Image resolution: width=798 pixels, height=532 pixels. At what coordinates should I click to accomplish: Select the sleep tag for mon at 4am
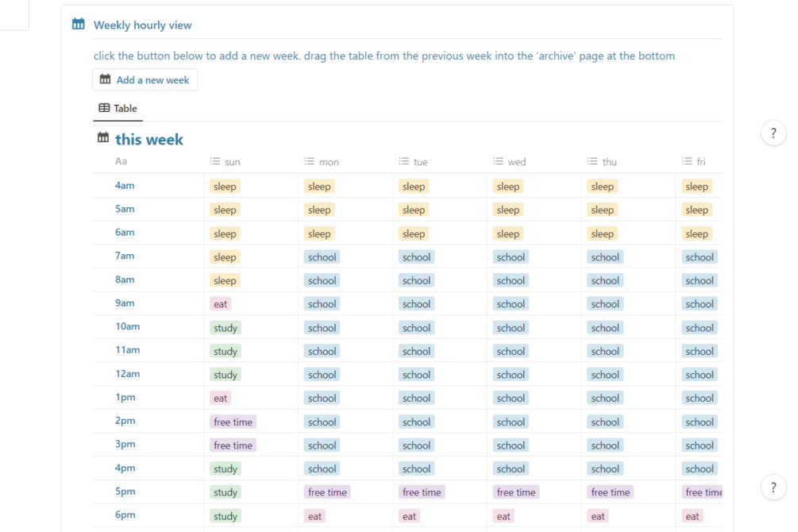319,187
